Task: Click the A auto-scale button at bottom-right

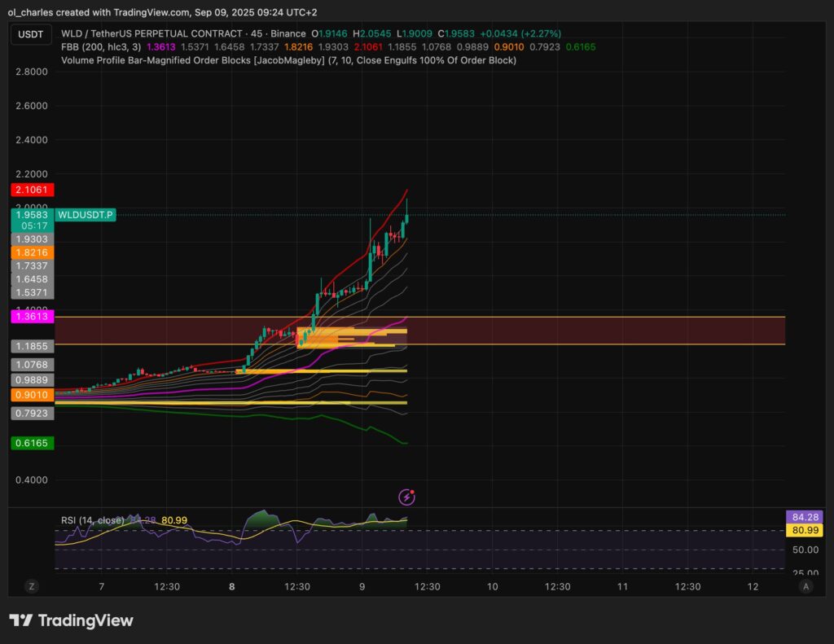Action: (805, 586)
